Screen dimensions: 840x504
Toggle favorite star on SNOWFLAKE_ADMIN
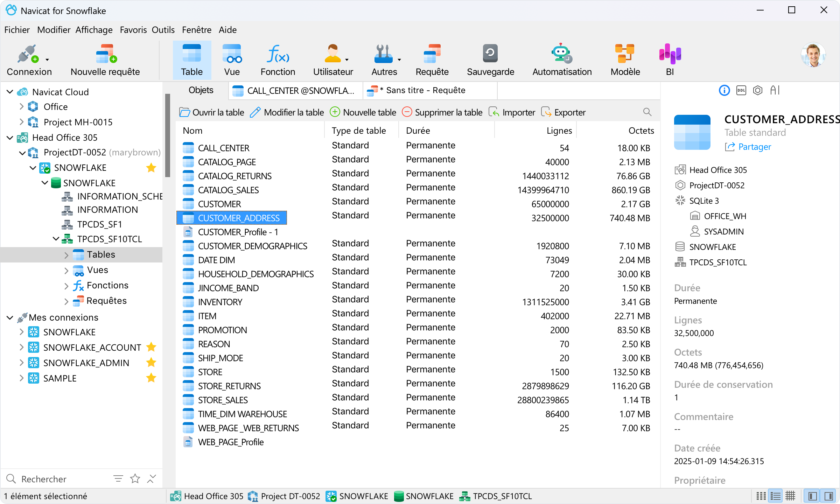coord(151,363)
